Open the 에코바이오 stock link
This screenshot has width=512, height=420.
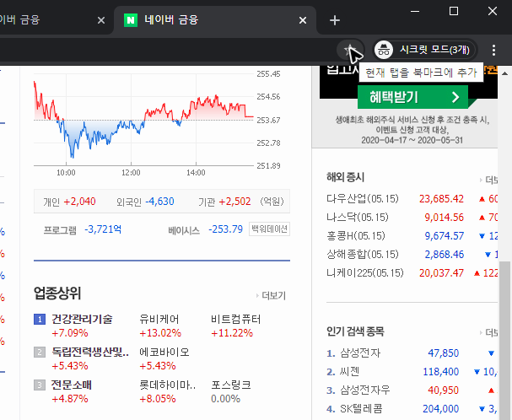click(x=164, y=352)
